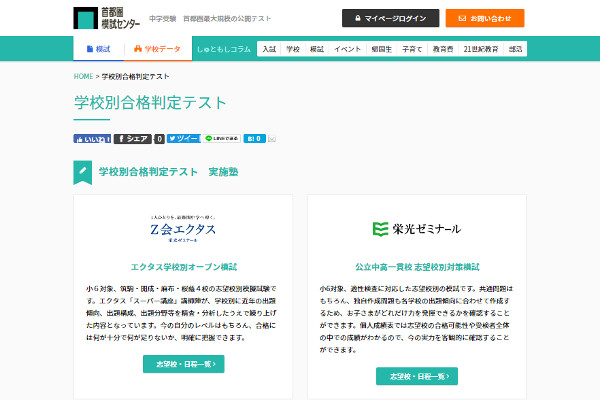600x400 pixels.
Task: Open しゅともしコラム link
Action: (x=223, y=49)
